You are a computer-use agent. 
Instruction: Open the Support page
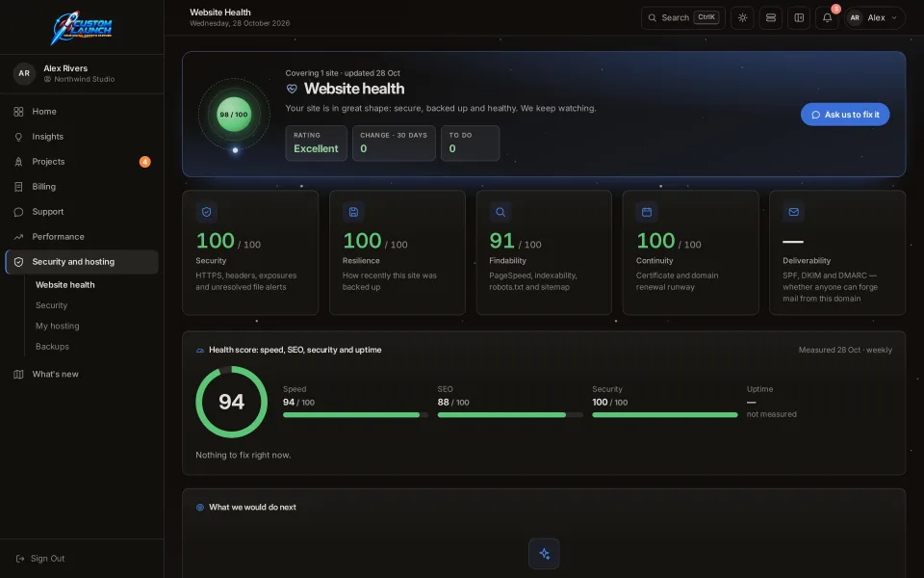pyautogui.click(x=82, y=212)
